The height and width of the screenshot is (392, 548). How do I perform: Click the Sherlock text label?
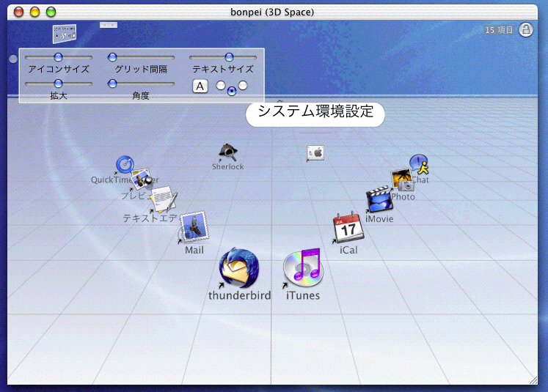coord(228,166)
